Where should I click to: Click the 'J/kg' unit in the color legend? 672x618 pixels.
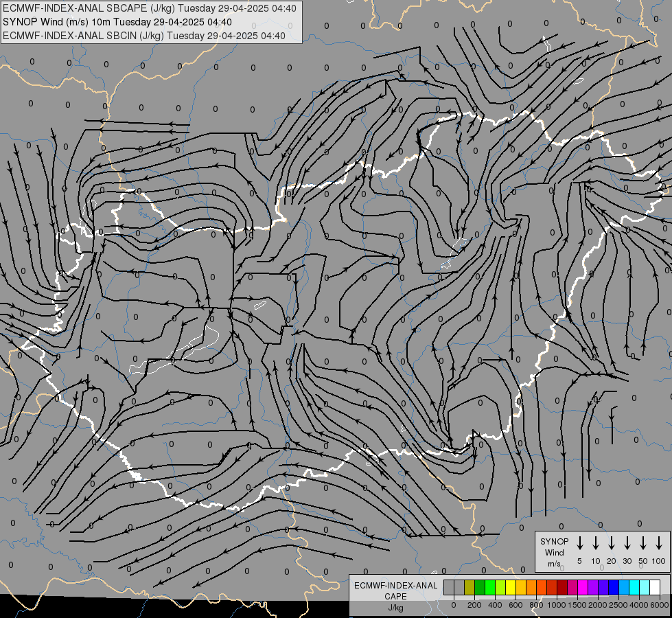pos(395,608)
